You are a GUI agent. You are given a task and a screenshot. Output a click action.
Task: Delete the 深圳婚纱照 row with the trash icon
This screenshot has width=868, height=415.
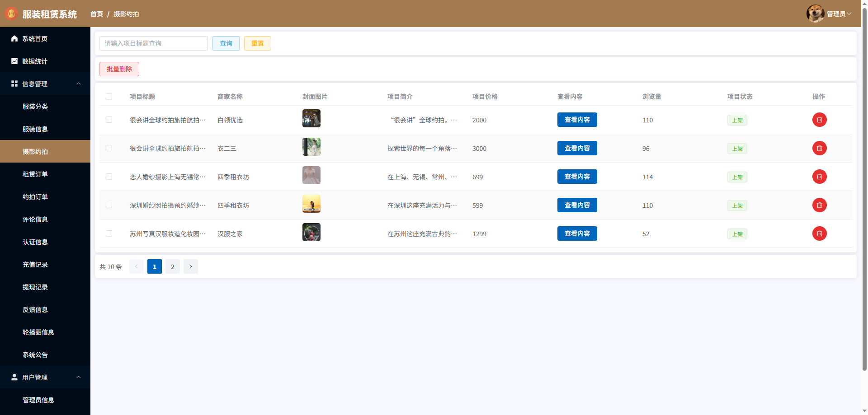(x=819, y=205)
